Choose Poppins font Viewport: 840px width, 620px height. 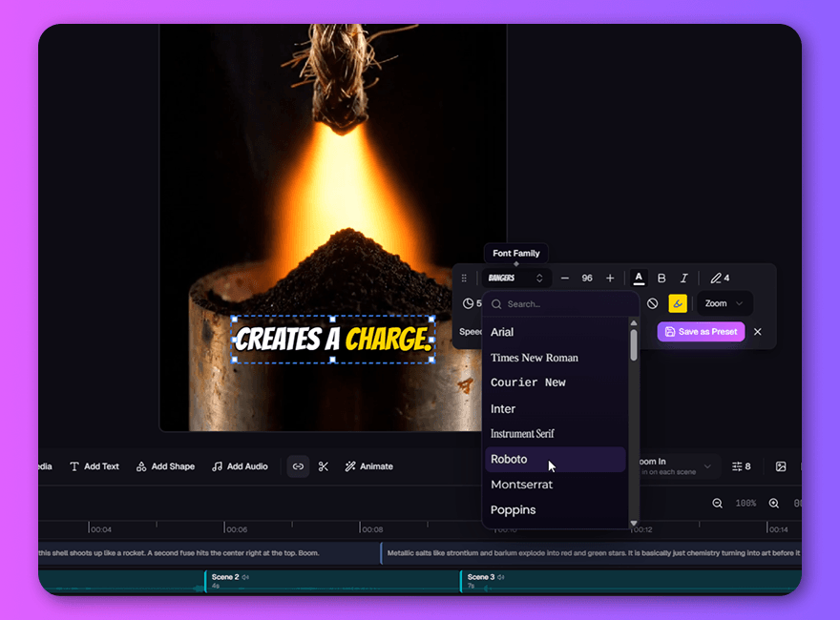tap(555, 509)
